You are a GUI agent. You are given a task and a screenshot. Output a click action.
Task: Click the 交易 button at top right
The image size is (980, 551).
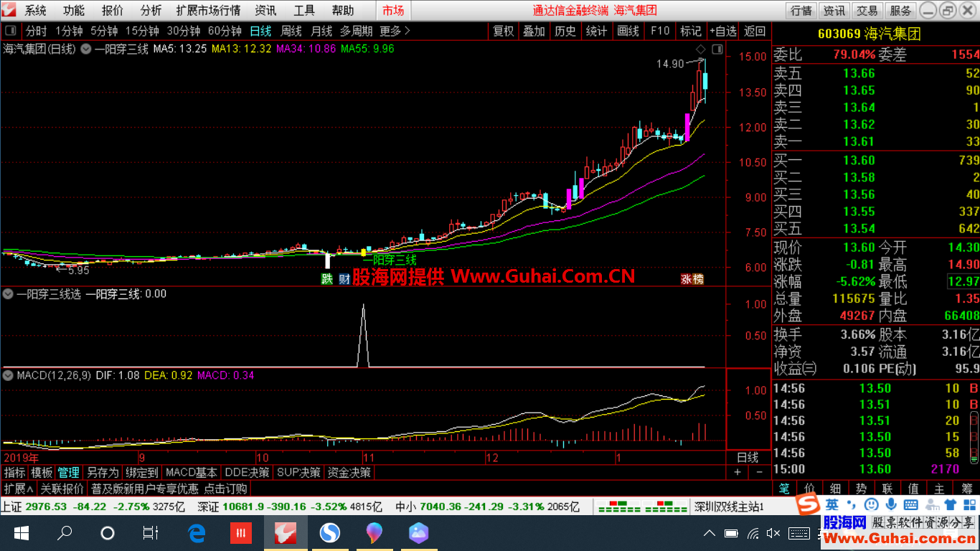tap(867, 11)
